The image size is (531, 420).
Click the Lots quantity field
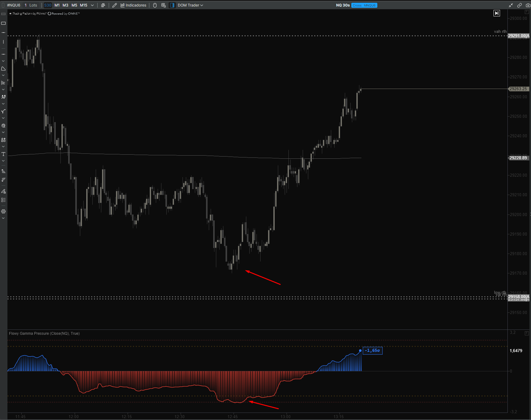point(31,5)
